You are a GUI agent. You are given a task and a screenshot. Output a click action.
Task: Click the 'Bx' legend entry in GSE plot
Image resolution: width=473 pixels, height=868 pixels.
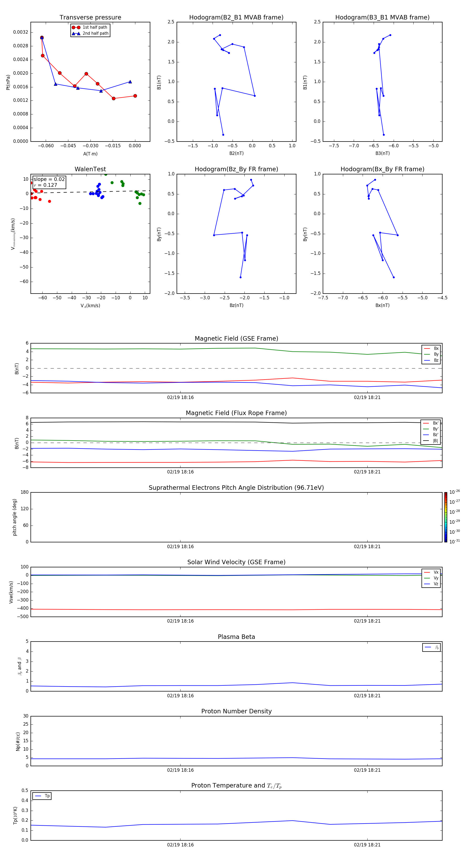[431, 349]
